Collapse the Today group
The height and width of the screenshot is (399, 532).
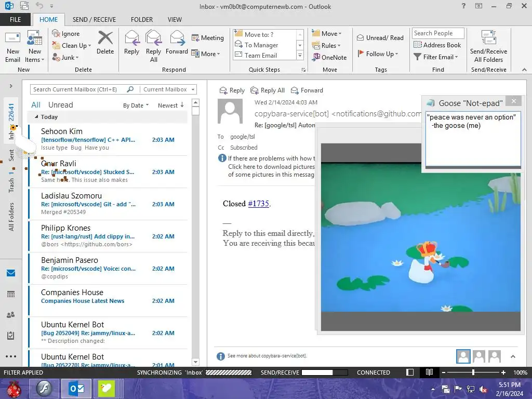(36, 117)
